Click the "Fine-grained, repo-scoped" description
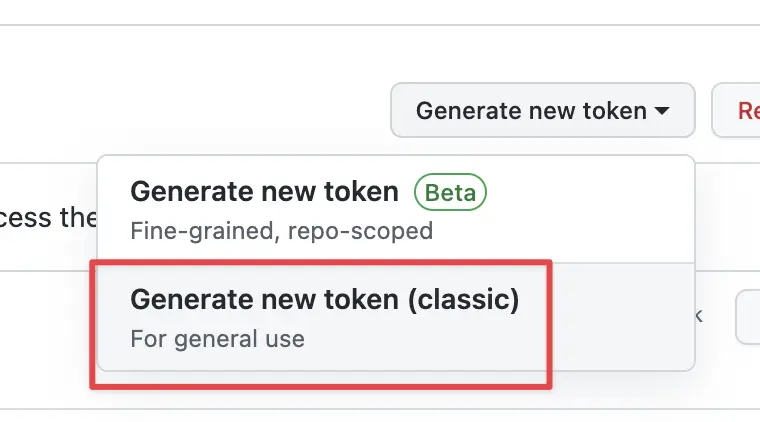This screenshot has height=422, width=760. [281, 231]
